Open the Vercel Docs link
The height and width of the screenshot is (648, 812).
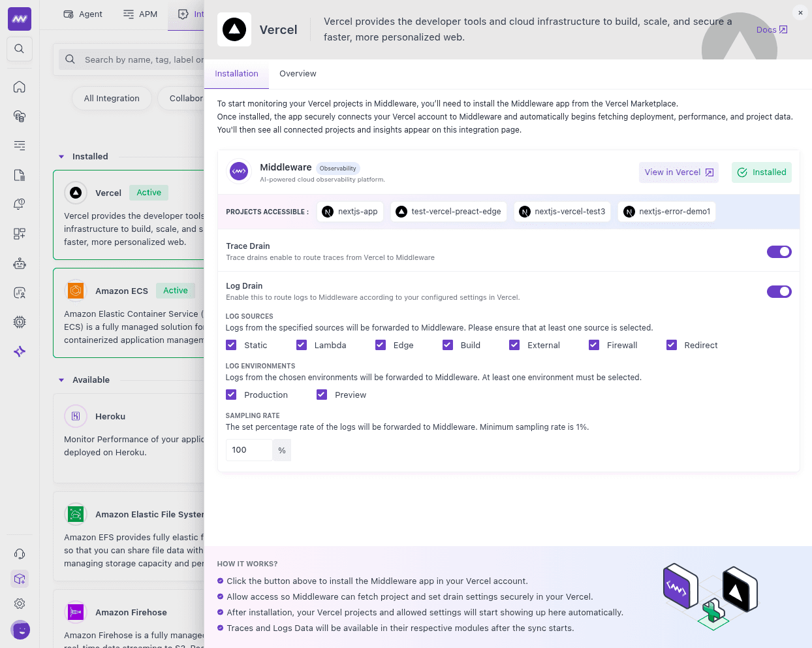click(772, 29)
